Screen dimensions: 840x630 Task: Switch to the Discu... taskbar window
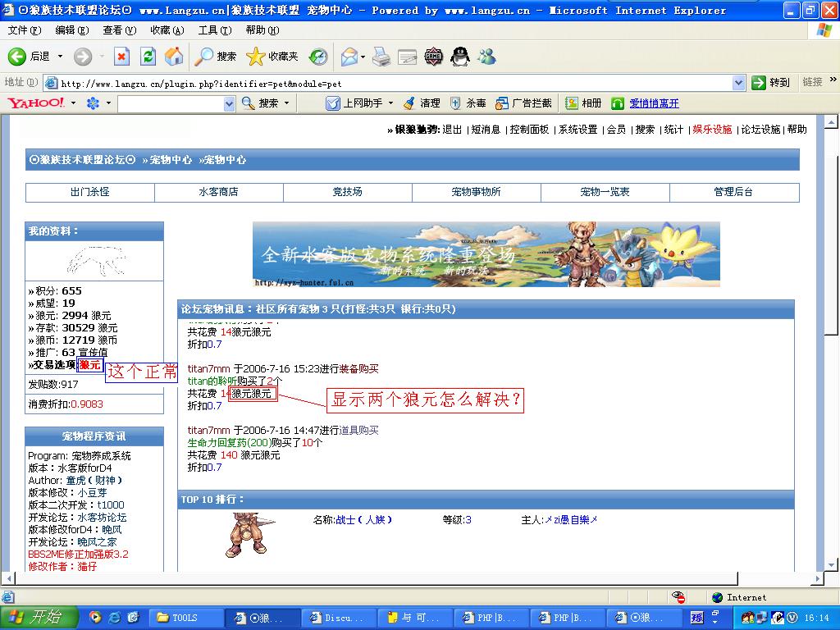(339, 618)
